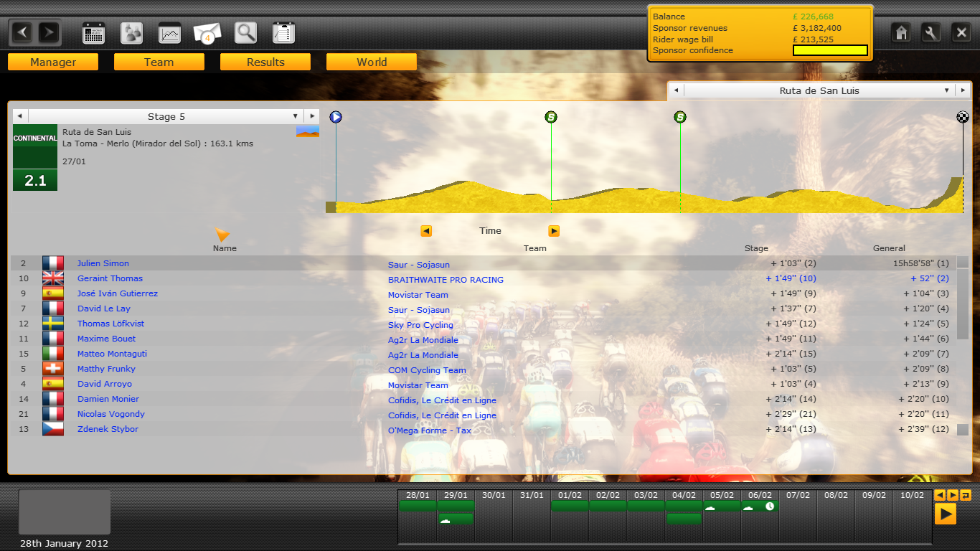980x551 pixels.
Task: Switch Time classification to next with right arrow
Action: point(554,231)
